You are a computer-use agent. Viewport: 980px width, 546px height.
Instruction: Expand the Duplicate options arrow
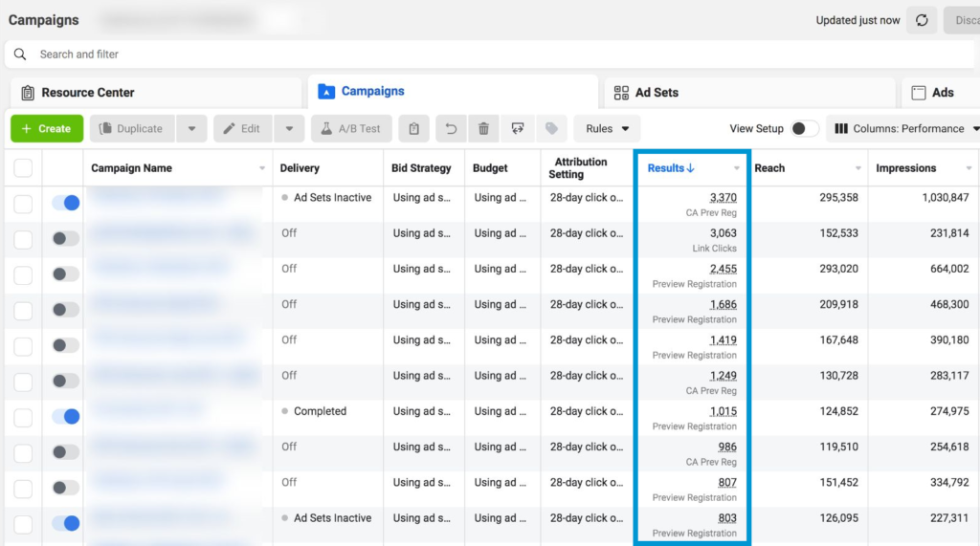click(x=192, y=129)
